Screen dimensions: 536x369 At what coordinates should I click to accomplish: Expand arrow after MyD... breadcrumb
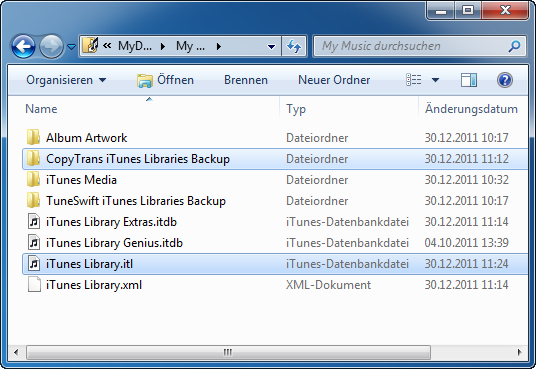tap(163, 46)
